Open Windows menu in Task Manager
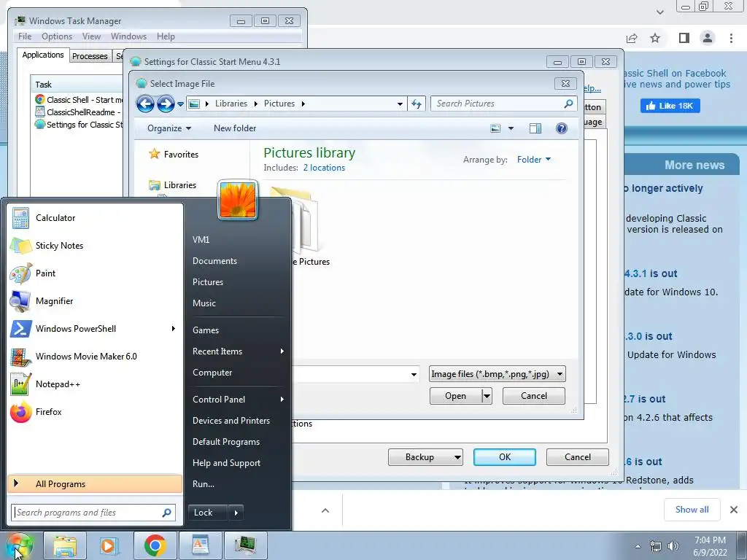The height and width of the screenshot is (560, 747). pyautogui.click(x=128, y=36)
